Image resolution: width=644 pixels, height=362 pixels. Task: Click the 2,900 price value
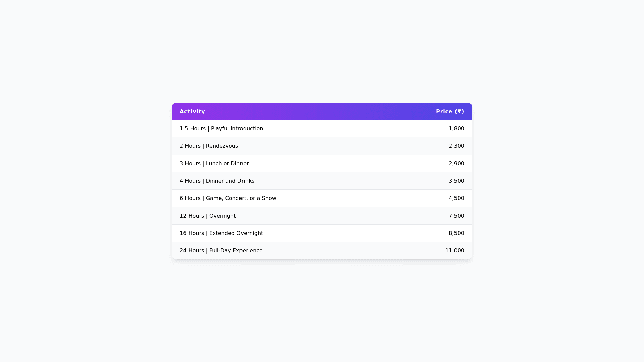click(456, 164)
